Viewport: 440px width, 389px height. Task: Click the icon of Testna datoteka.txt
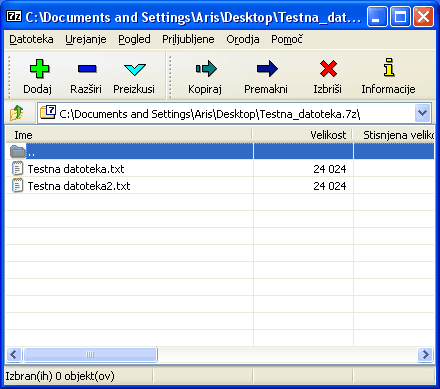(17, 168)
